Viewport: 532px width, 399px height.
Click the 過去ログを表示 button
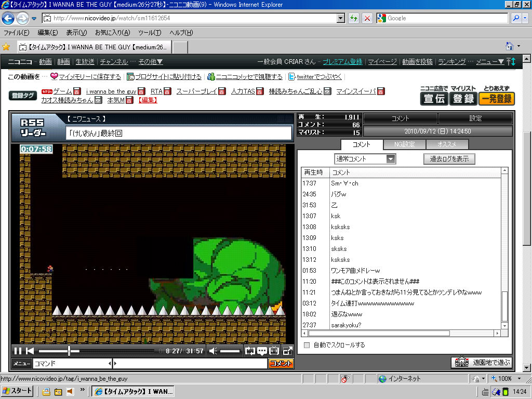[449, 159]
